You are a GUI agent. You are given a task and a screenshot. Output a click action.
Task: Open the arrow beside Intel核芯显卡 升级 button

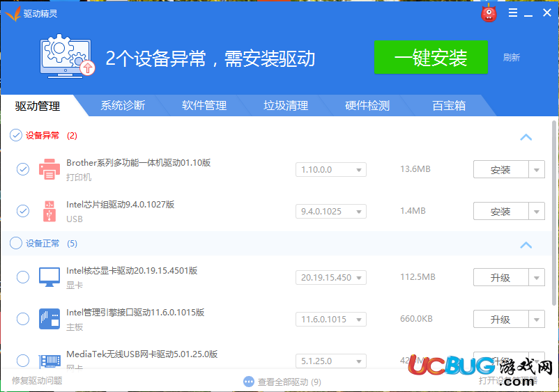click(x=537, y=277)
